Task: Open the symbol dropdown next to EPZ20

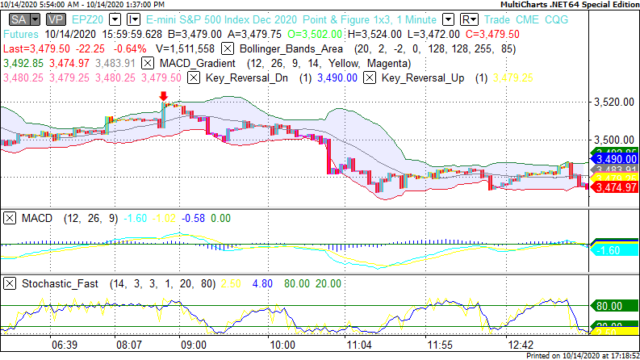Action: tap(115, 20)
